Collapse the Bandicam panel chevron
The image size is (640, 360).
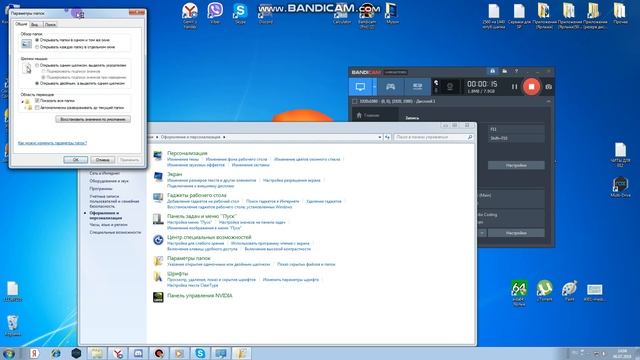(x=548, y=101)
